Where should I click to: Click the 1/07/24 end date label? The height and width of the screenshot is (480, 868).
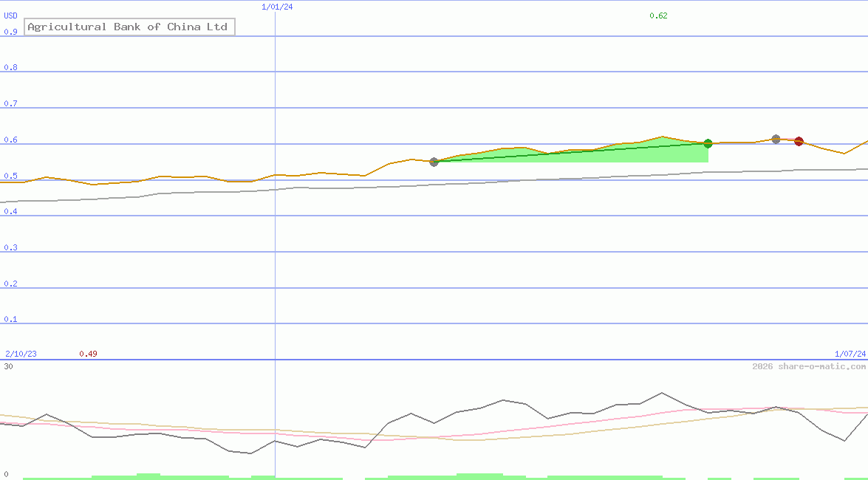[x=850, y=354]
